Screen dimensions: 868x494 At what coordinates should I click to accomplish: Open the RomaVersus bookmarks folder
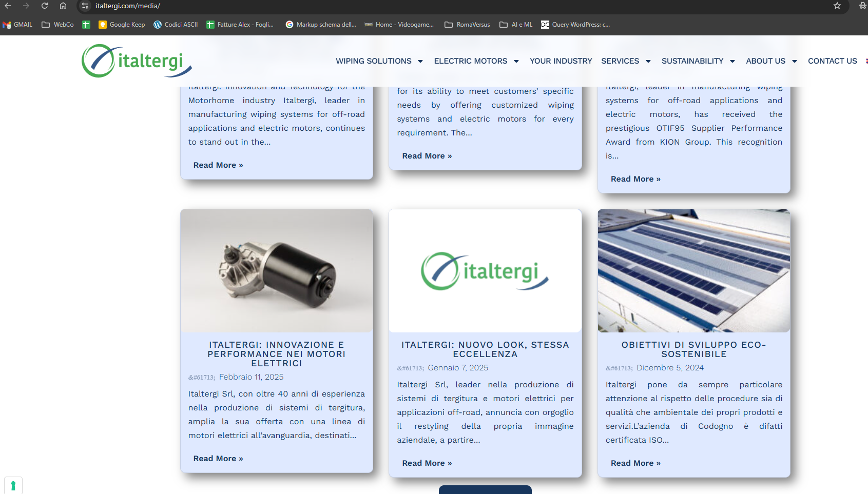[x=467, y=25]
